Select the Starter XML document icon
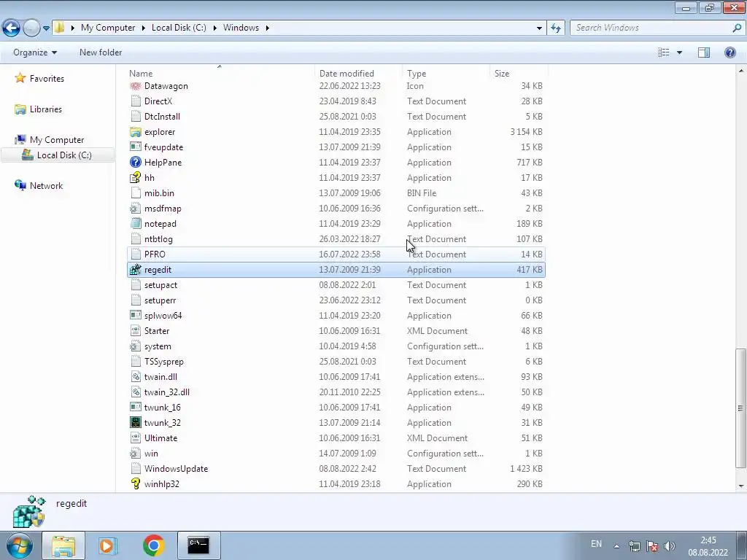This screenshot has width=747, height=560. pos(136,330)
